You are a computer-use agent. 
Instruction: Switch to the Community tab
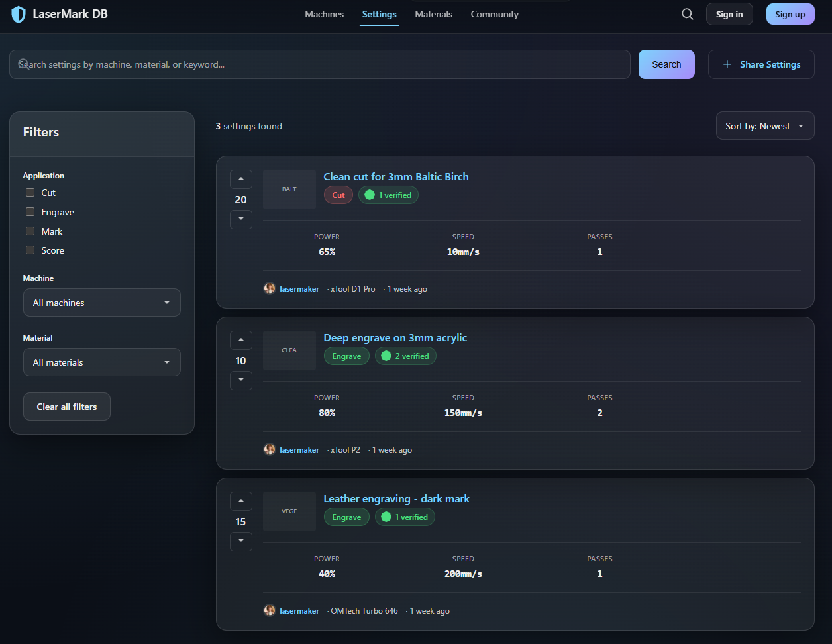click(x=494, y=14)
